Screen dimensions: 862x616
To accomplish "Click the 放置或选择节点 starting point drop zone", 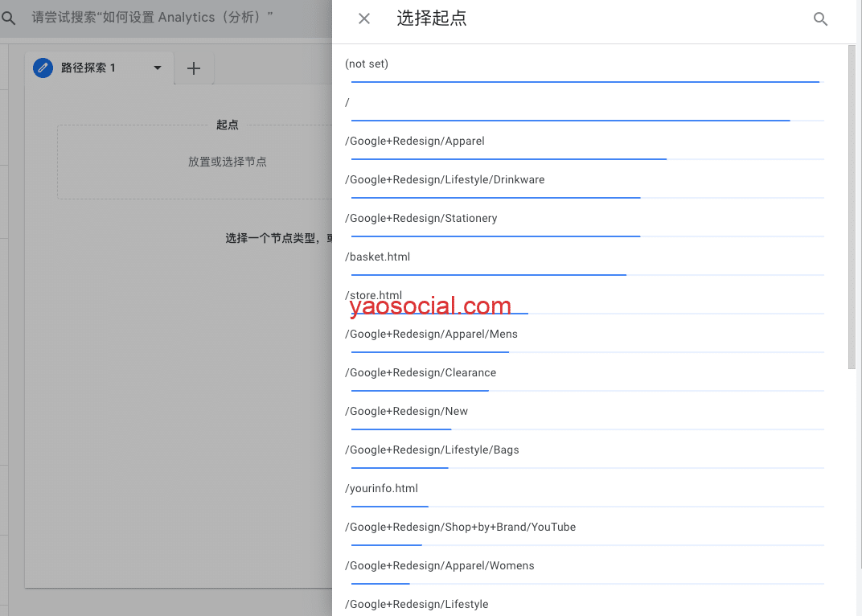I will pyautogui.click(x=228, y=162).
